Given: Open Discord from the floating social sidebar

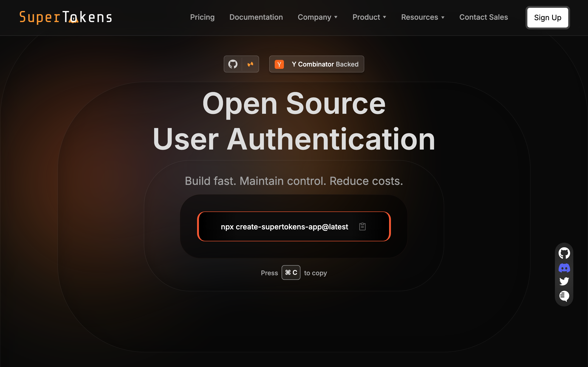Looking at the screenshot, I should pos(564,268).
